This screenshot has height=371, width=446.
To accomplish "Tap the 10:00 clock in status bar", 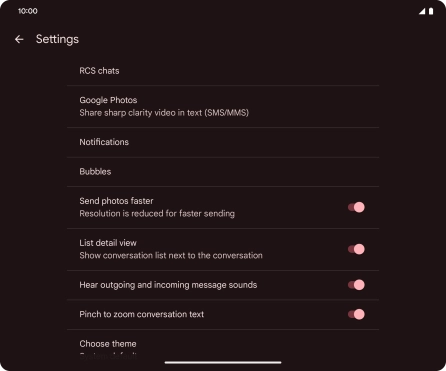I will click(x=28, y=11).
